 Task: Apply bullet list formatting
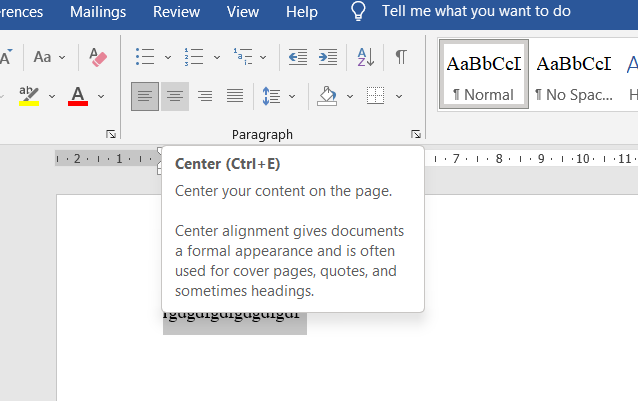145,57
